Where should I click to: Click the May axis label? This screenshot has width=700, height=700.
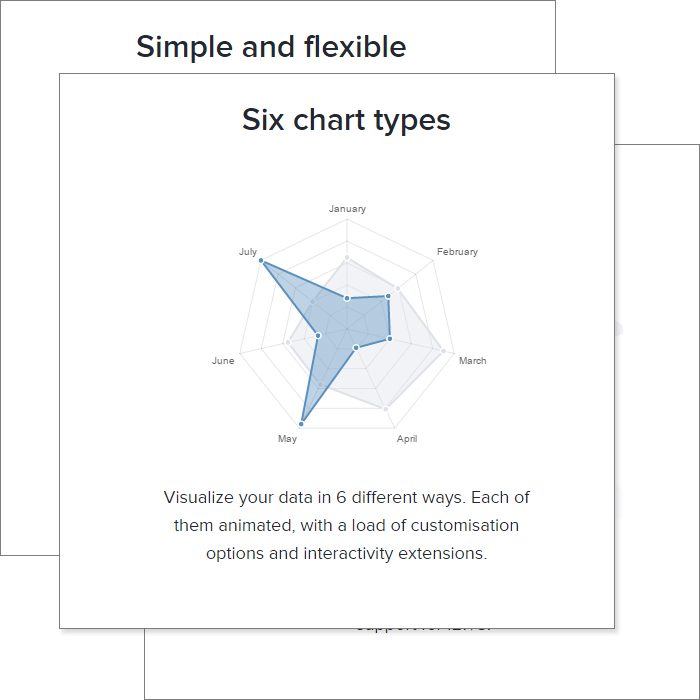pyautogui.click(x=288, y=439)
